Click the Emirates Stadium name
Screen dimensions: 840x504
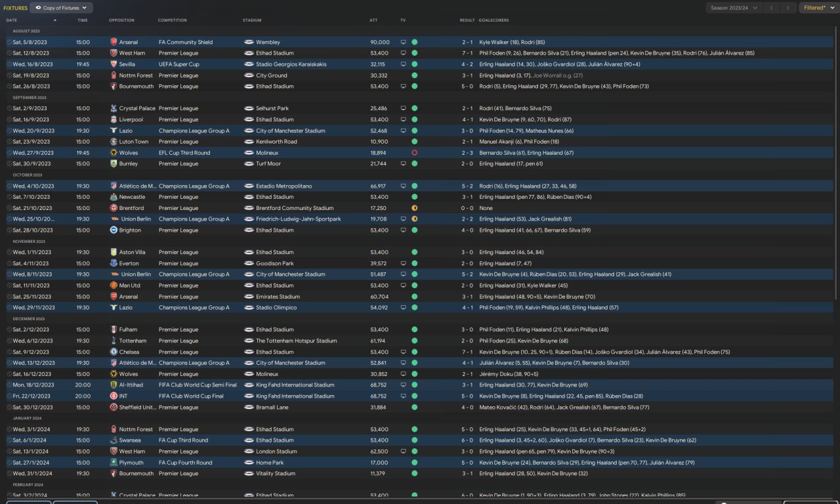pos(277,297)
